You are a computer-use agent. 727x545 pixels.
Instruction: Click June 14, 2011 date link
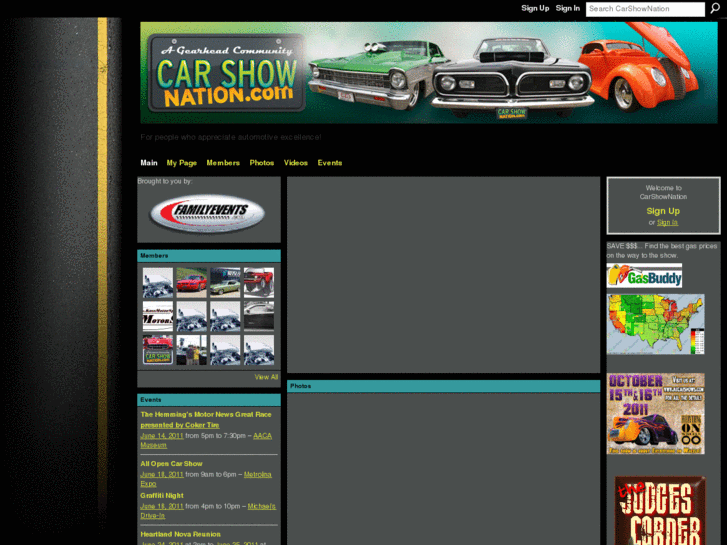click(x=162, y=436)
